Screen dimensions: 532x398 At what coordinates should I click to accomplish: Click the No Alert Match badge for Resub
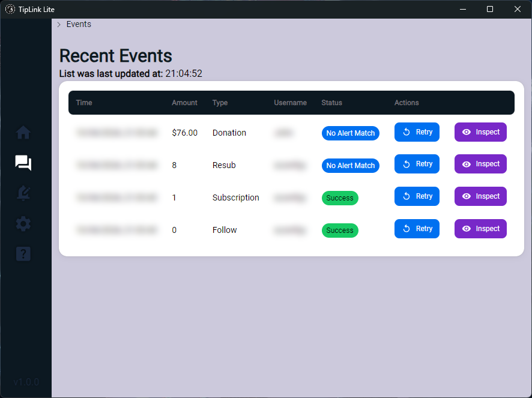pyautogui.click(x=351, y=166)
